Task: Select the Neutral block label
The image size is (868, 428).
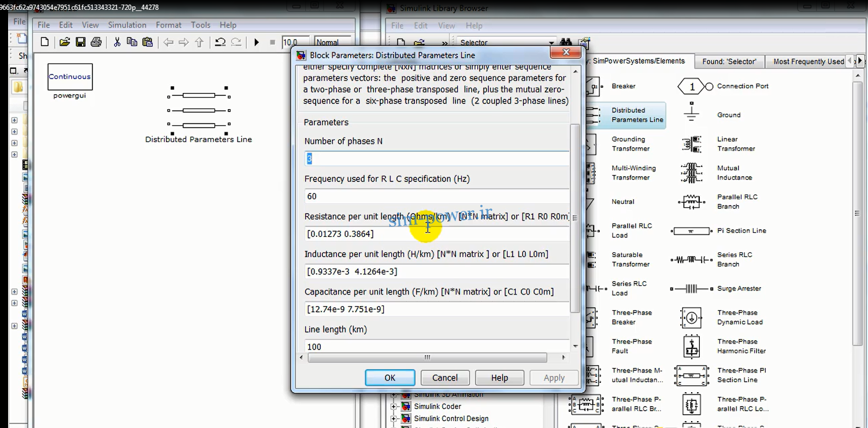Action: coord(623,202)
